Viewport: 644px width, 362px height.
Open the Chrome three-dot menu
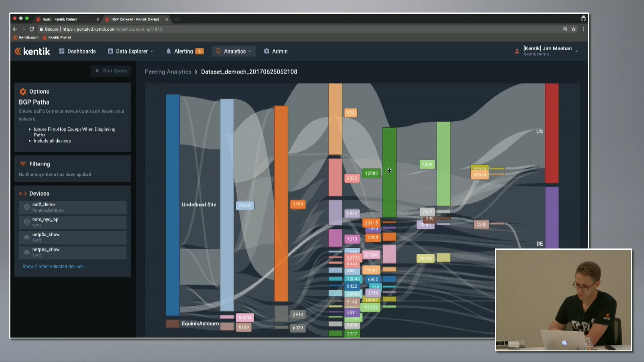(583, 29)
